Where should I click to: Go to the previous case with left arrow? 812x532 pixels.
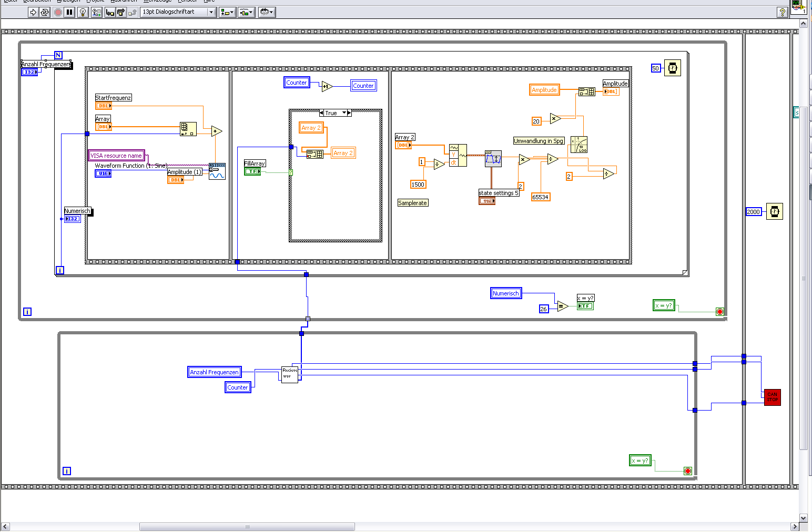click(x=321, y=113)
